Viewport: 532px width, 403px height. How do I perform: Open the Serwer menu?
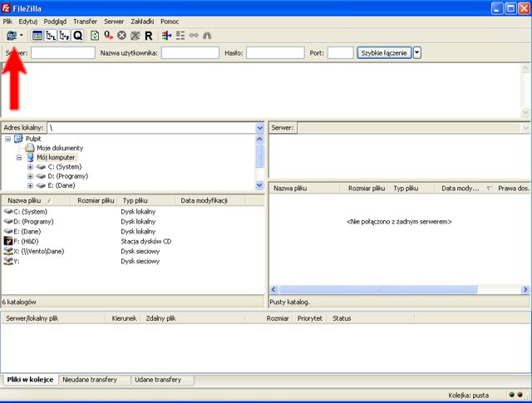tap(114, 22)
